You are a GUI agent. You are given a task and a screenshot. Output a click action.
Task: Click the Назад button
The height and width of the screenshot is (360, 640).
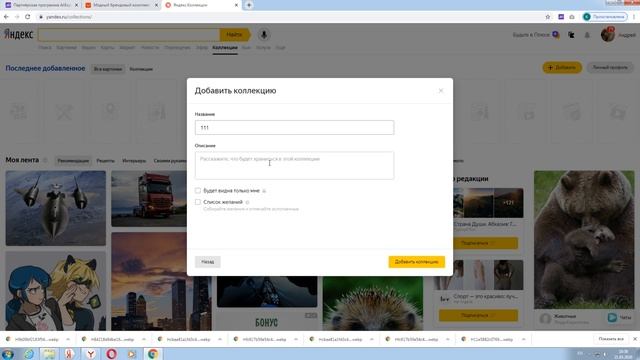point(208,262)
